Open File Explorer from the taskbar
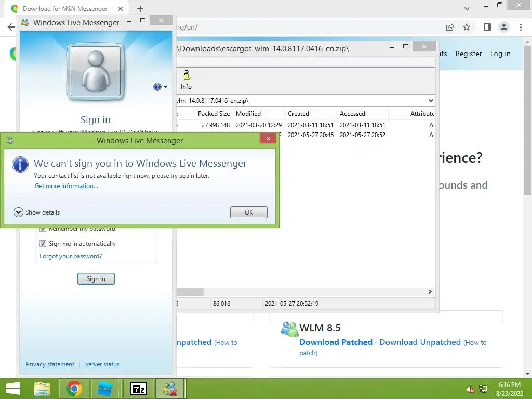The width and height of the screenshot is (532, 399). [x=42, y=389]
